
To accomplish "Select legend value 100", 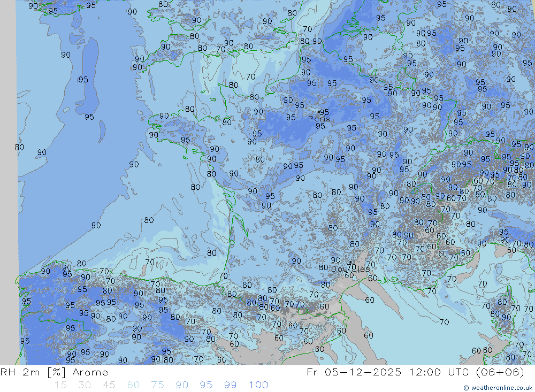I will 258,385.
